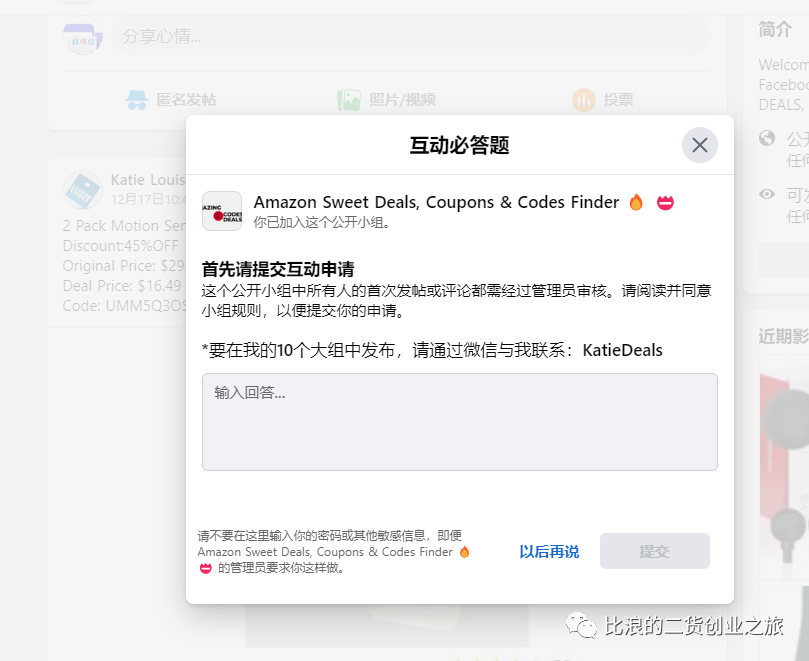809x661 pixels.
Task: Click the 首先请提交互动申请 heading
Action: pos(278,269)
